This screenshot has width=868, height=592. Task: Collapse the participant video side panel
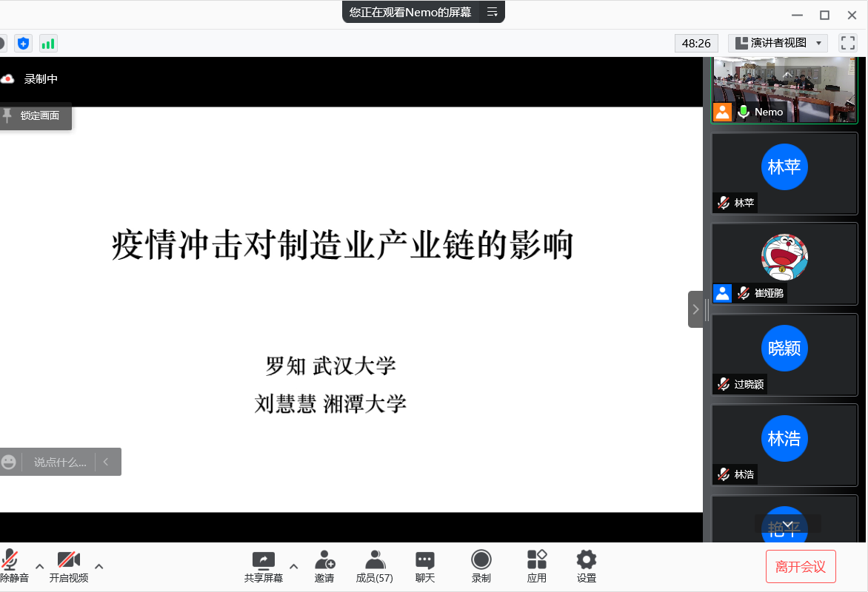coord(695,309)
